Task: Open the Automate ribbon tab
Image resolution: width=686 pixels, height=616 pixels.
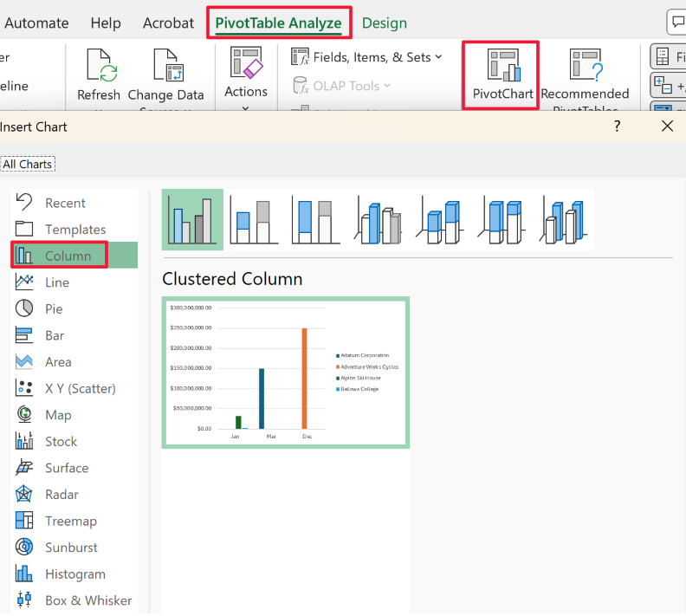Action: pyautogui.click(x=36, y=23)
